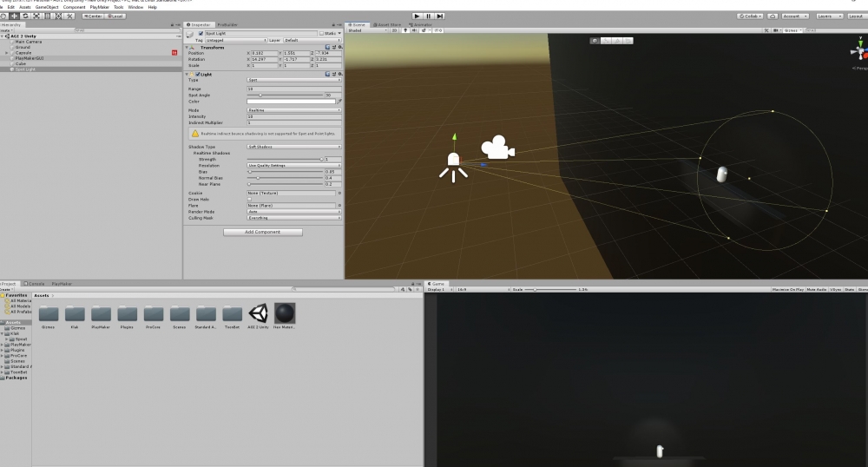The width and height of the screenshot is (868, 467).
Task: Open the Collab button menu
Action: (x=750, y=16)
